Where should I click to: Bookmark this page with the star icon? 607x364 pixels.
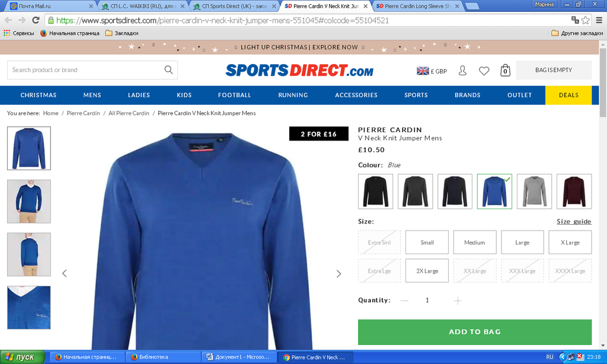586,20
